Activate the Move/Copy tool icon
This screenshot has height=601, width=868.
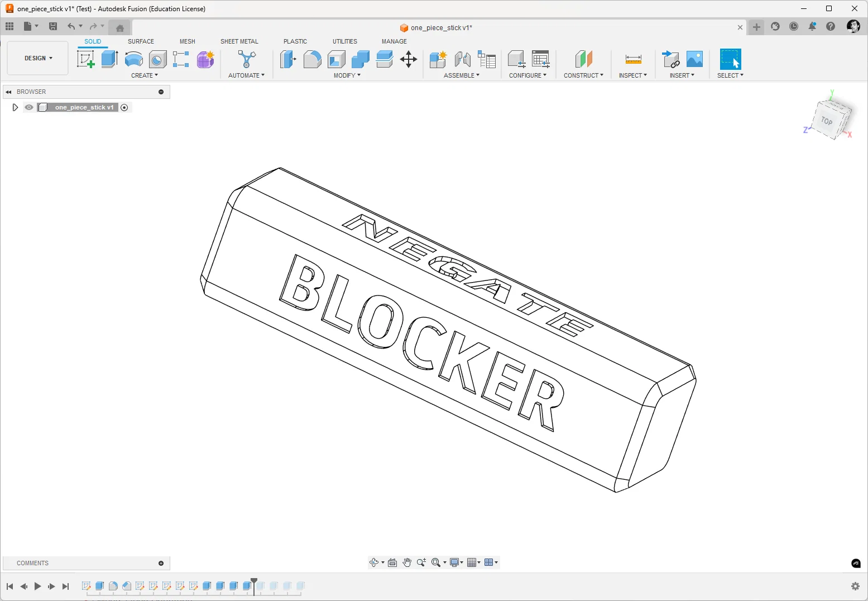tap(409, 59)
